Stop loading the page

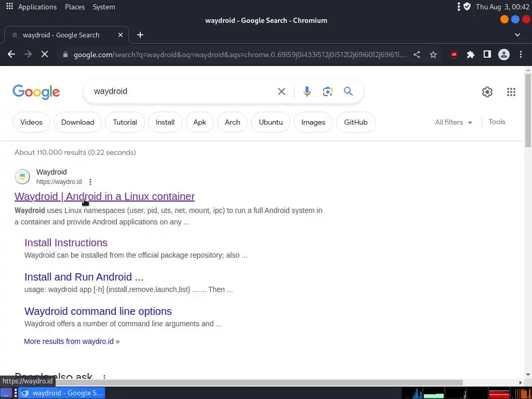tap(45, 54)
